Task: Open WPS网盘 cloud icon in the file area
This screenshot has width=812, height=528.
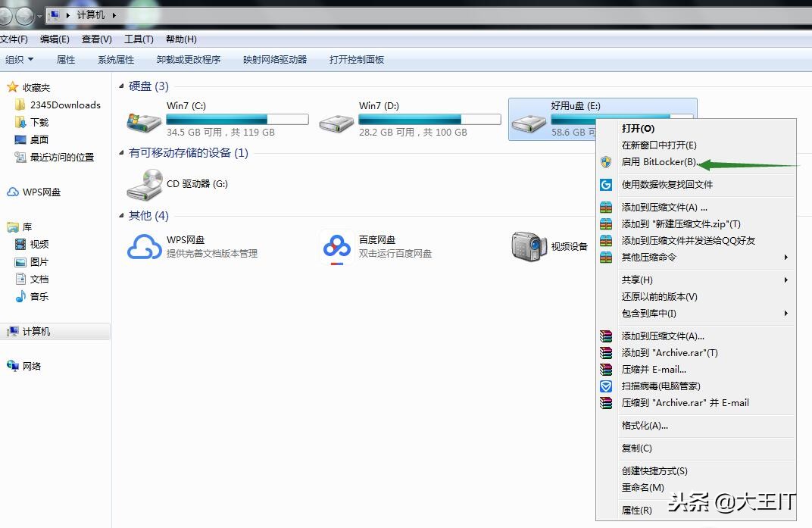Action: [x=144, y=248]
